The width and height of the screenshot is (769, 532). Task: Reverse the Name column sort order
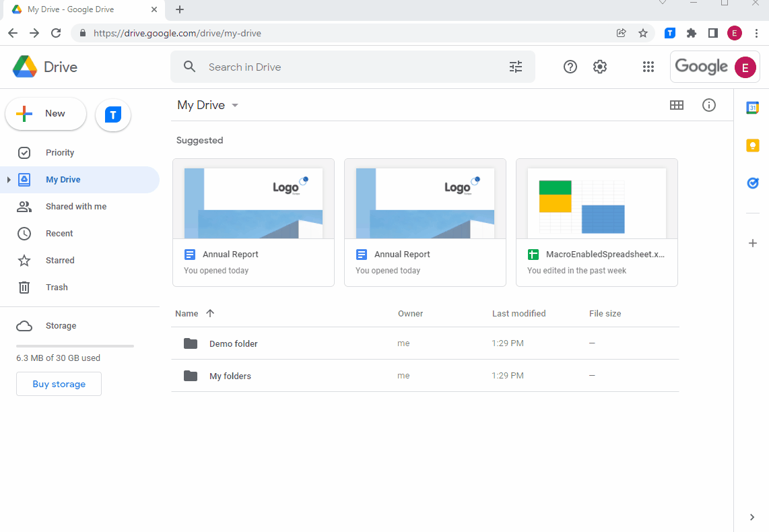[x=210, y=313]
